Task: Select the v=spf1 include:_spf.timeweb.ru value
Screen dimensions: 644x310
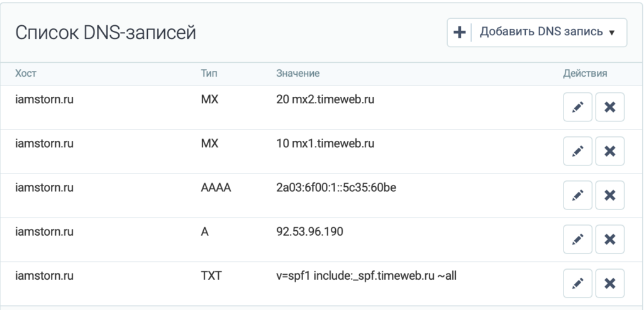Action: tap(367, 276)
